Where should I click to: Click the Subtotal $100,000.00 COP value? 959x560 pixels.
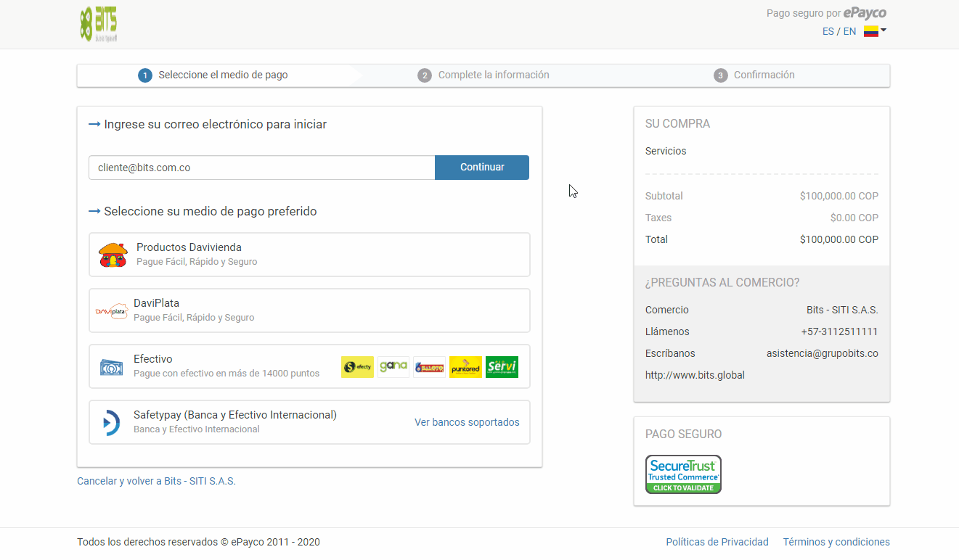tap(839, 196)
